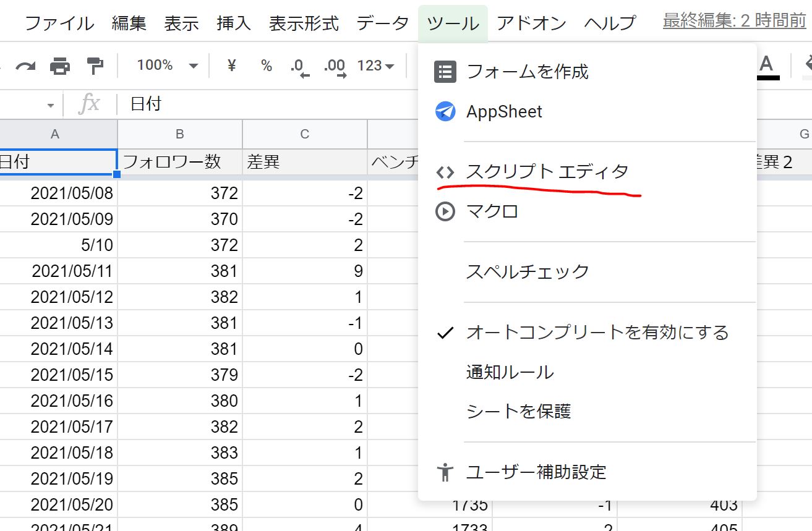Open the 100% zoom dropdown
This screenshot has height=531, width=812.
click(167, 66)
